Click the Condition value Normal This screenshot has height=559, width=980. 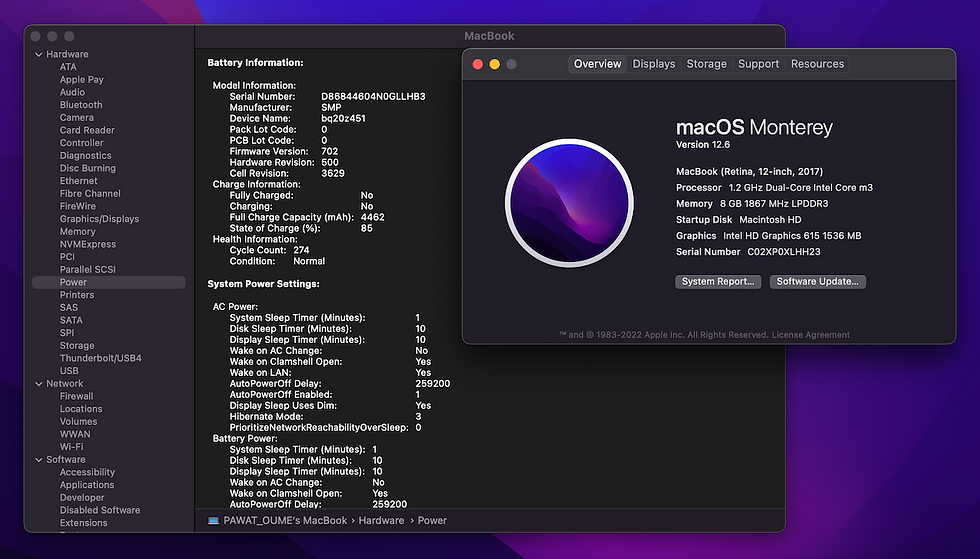(309, 261)
